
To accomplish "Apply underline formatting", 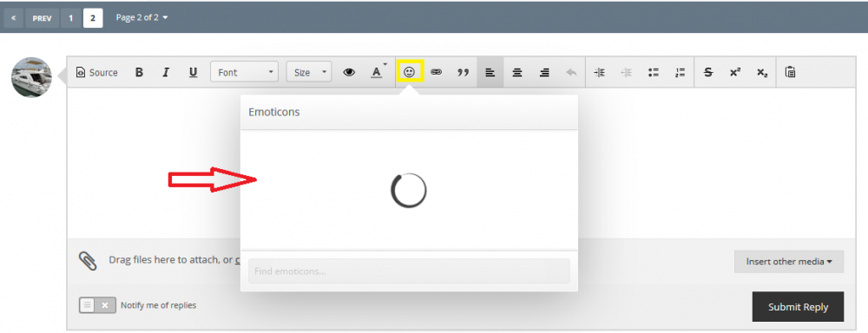I will (193, 73).
